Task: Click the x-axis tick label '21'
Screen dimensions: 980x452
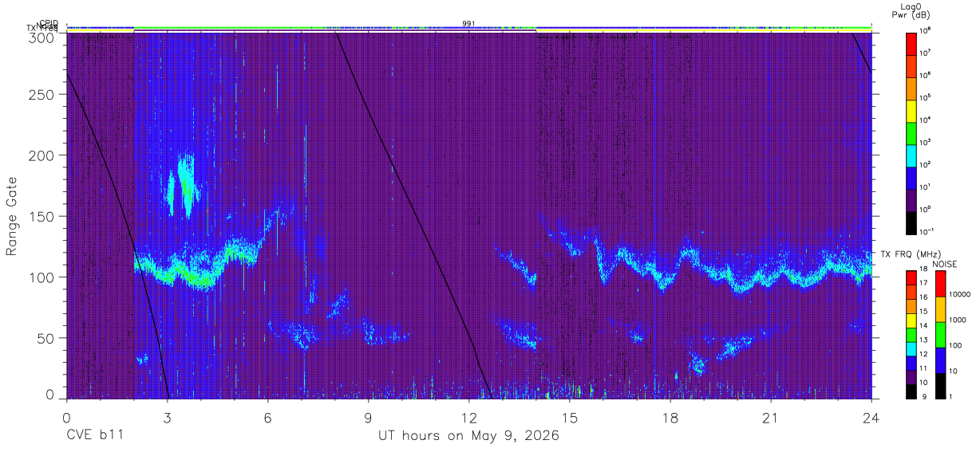Action: click(x=771, y=418)
